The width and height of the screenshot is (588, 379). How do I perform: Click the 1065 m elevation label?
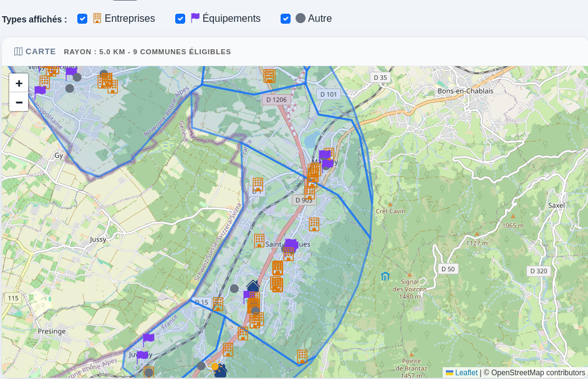pos(513,226)
